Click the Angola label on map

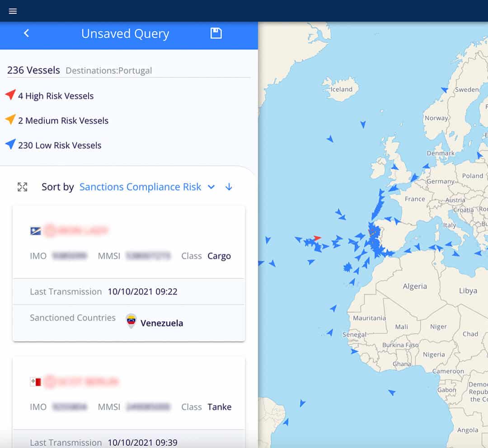(468, 430)
